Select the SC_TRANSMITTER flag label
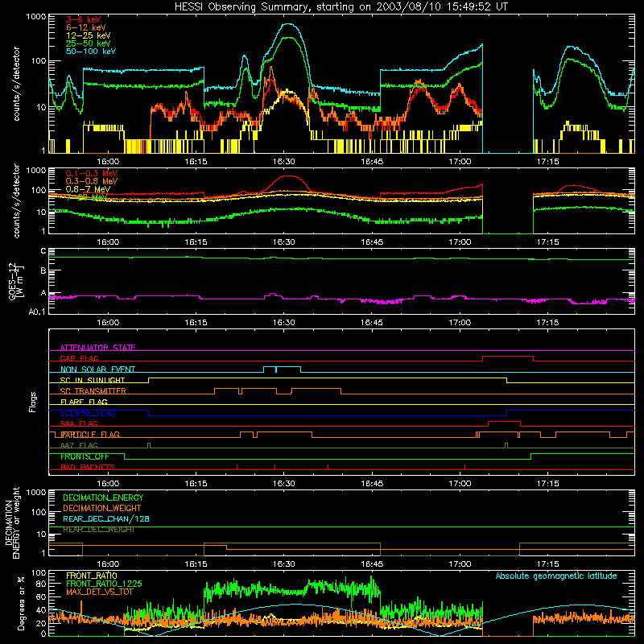The width and height of the screenshot is (644, 644). (x=93, y=391)
